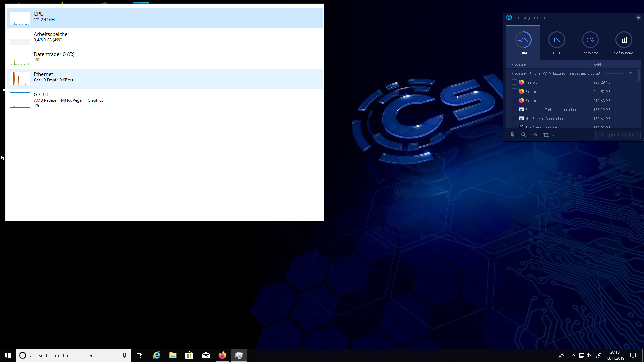Click the Aufgabe beenden button
Viewport: 644px width, 362px height.
point(618,135)
